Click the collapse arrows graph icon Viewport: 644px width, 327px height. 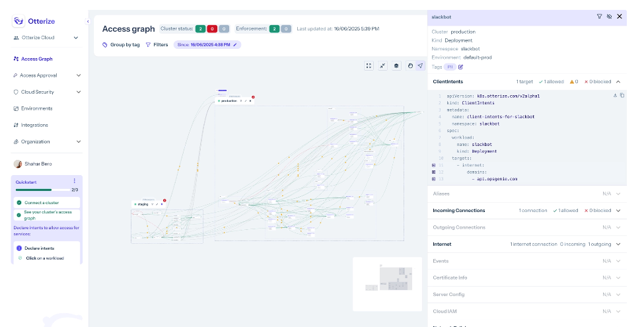coord(382,65)
